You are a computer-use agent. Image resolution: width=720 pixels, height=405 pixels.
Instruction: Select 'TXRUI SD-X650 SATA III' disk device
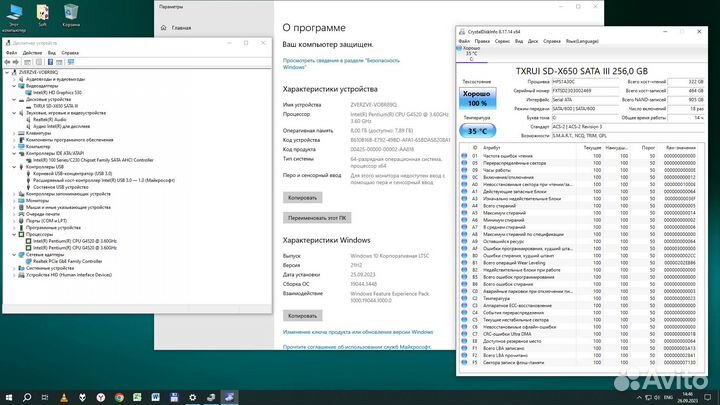tap(55, 106)
